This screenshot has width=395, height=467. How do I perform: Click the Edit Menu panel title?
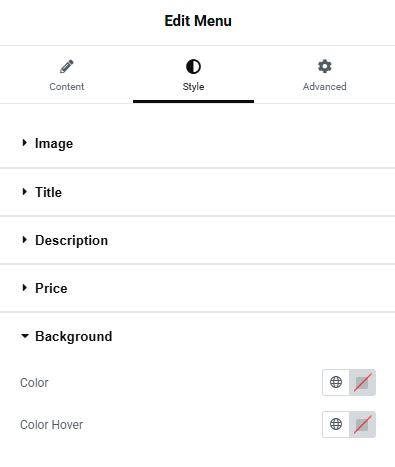[198, 21]
